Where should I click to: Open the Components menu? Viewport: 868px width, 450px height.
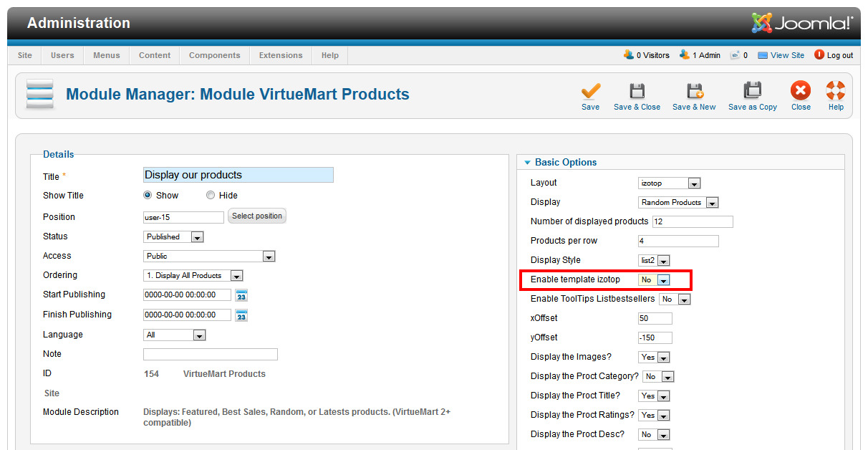click(214, 55)
